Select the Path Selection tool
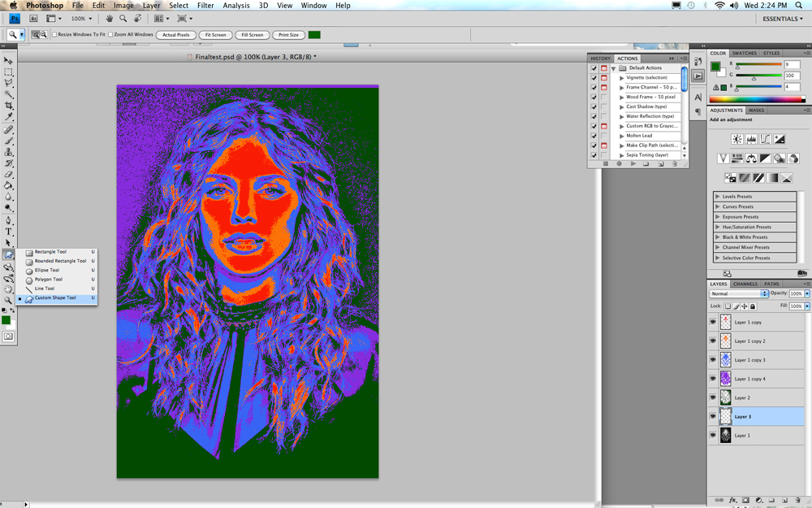This screenshot has width=812, height=508. coord(8,243)
